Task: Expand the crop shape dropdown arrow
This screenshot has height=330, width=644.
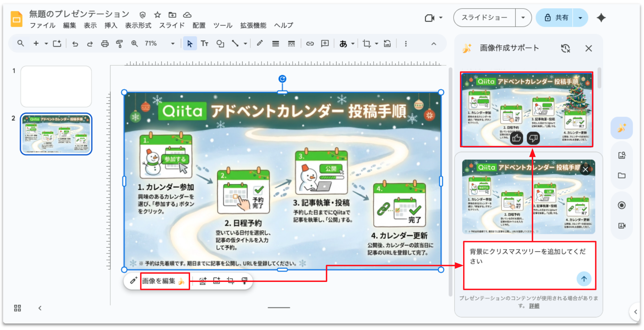Action: [x=377, y=44]
